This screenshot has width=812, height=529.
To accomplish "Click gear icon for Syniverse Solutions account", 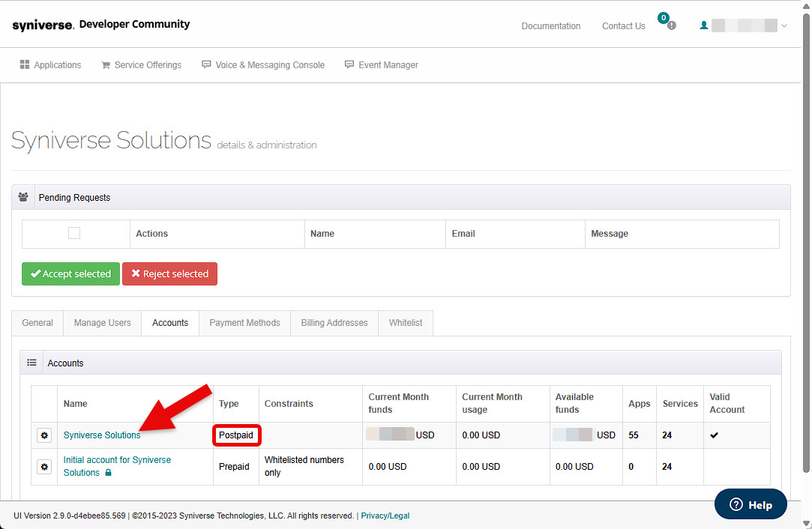I will (44, 435).
